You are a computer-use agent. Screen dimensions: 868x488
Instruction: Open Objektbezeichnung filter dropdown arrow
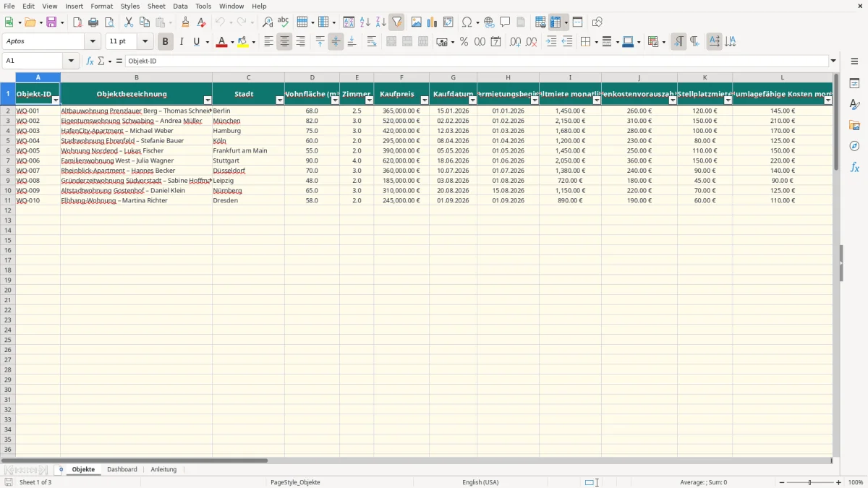tap(208, 100)
